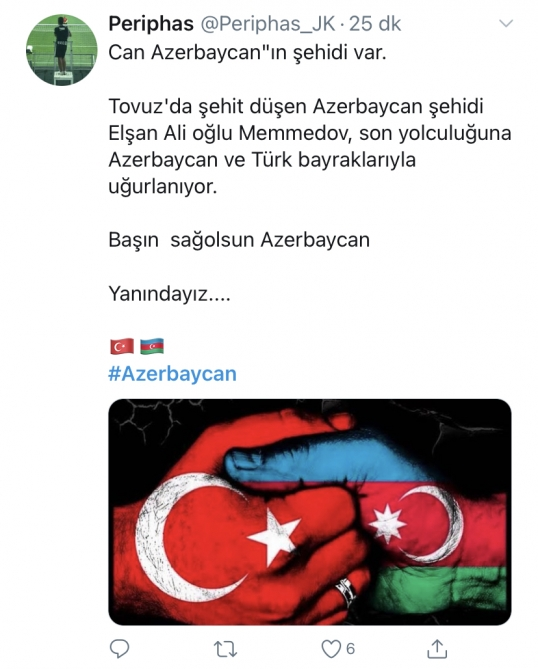Open the Periphas display name
538x669 pixels.
[x=151, y=23]
